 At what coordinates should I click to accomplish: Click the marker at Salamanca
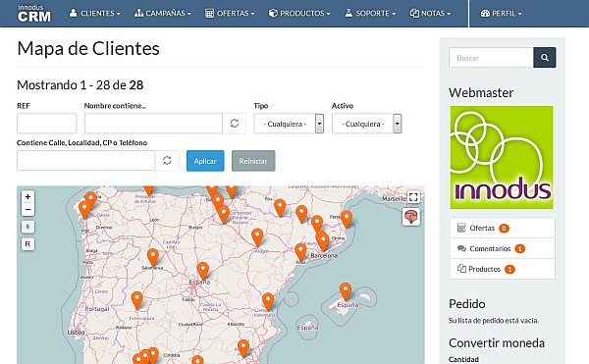pos(153,257)
